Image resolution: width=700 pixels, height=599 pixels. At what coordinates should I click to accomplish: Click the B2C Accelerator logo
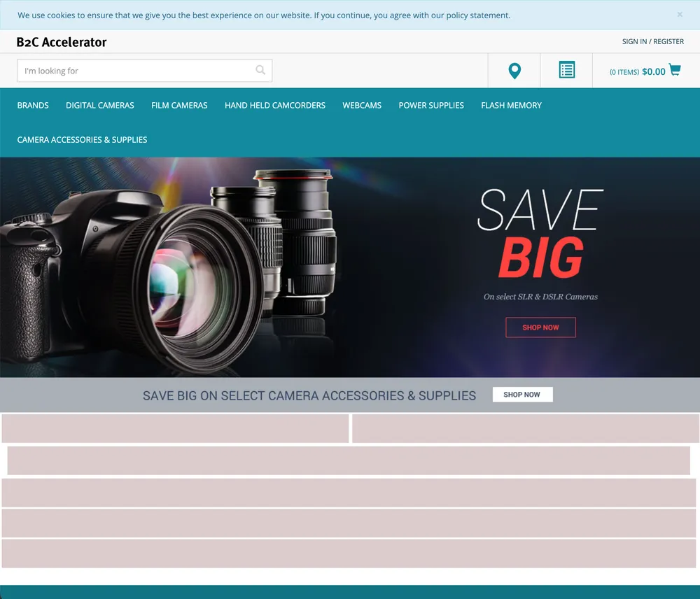pos(61,42)
